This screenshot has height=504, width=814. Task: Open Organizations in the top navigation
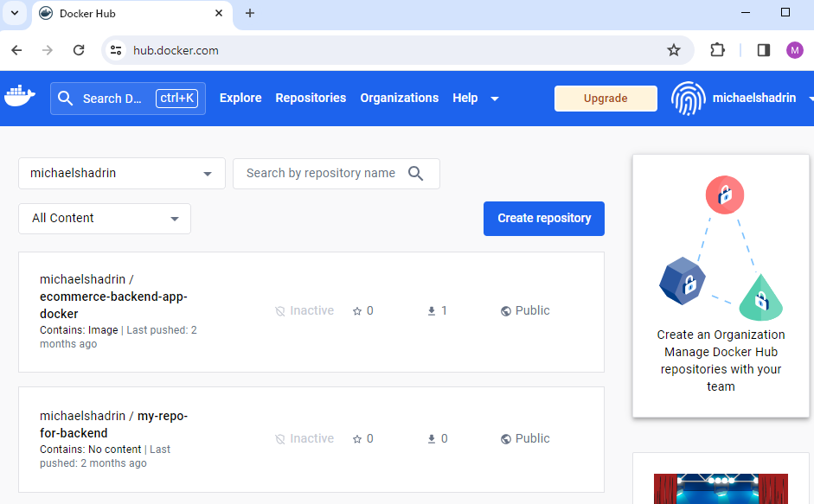point(399,98)
